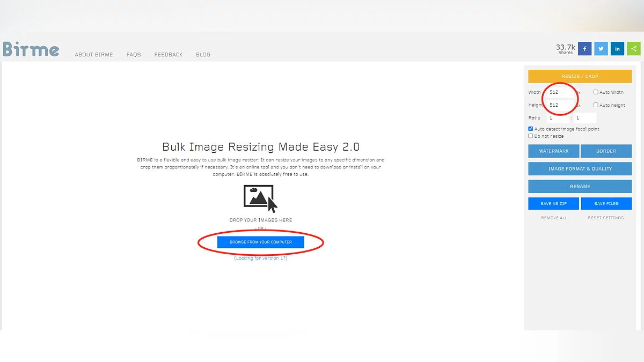Open the green share icon
The width and height of the screenshot is (644, 362).
pos(634,49)
